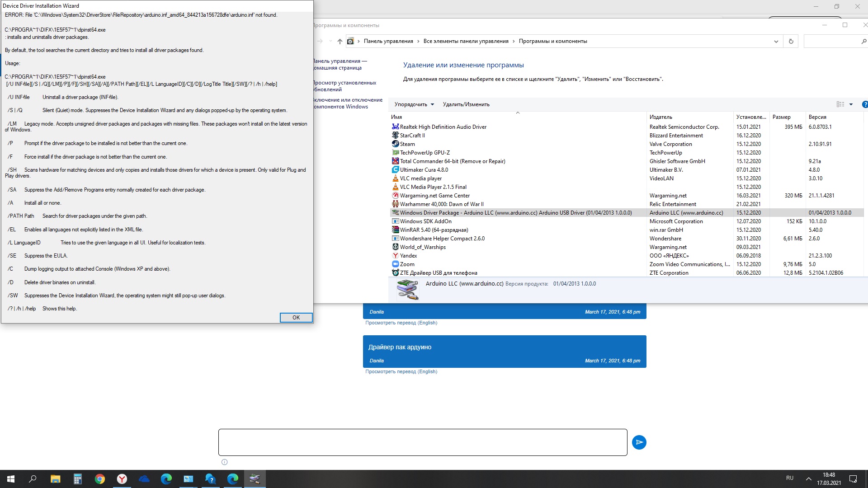Click Программы и компоненты breadcrumb
The width and height of the screenshot is (868, 488).
tap(553, 41)
